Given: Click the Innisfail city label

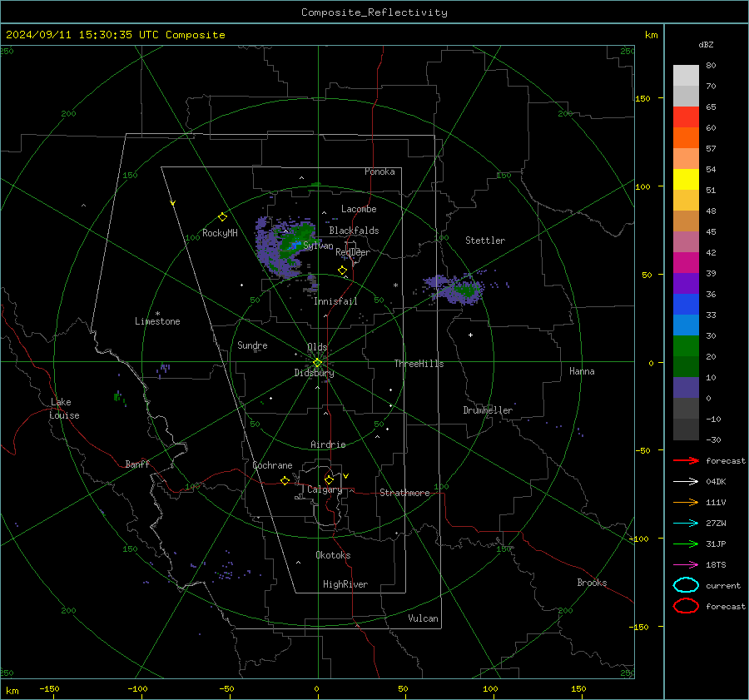Looking at the screenshot, I should coord(335,301).
